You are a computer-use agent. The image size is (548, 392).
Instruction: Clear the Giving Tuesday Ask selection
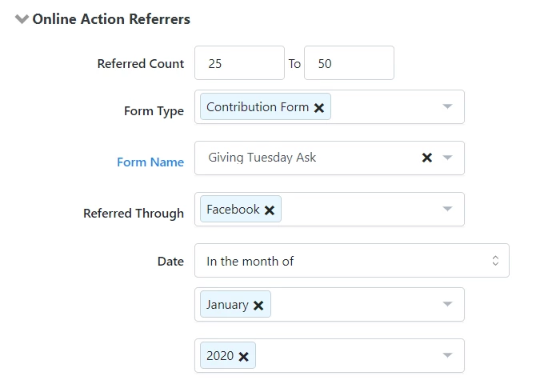[x=427, y=158]
